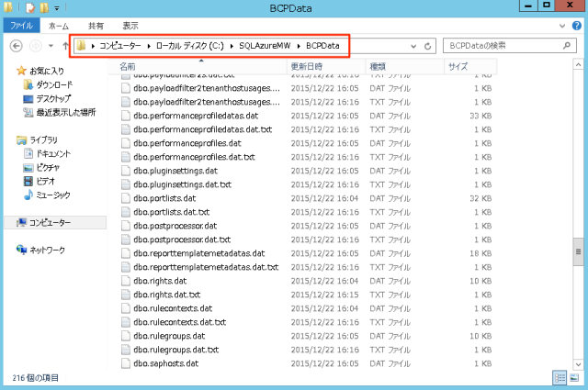This screenshot has height=390, width=588.
Task: Click SQLAzureMW in the address breadcrumb
Action: [265, 46]
